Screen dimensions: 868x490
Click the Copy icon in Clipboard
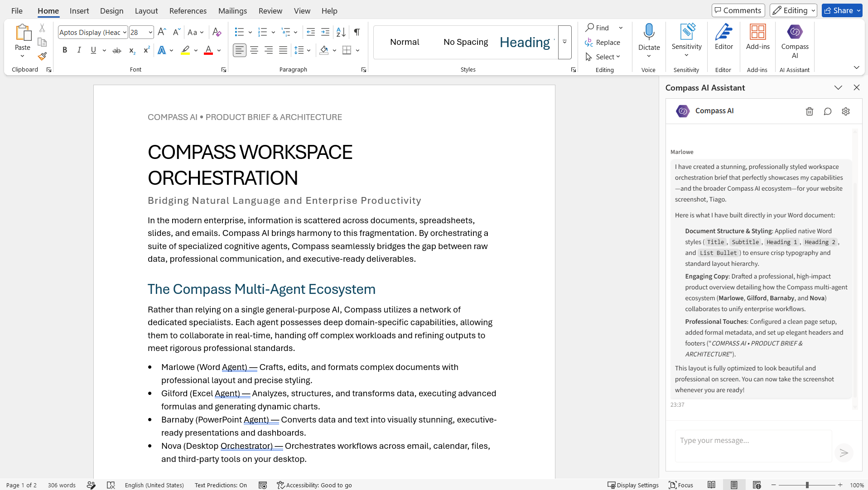click(x=42, y=42)
